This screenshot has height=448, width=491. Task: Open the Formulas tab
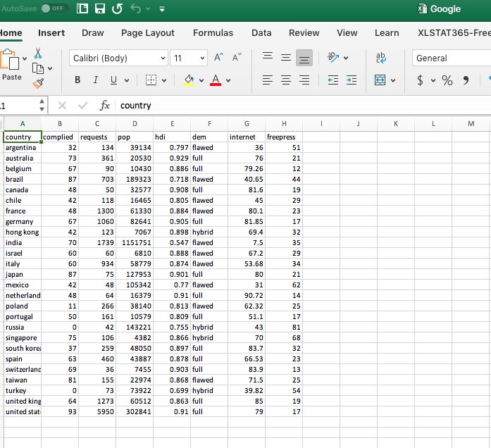(213, 33)
